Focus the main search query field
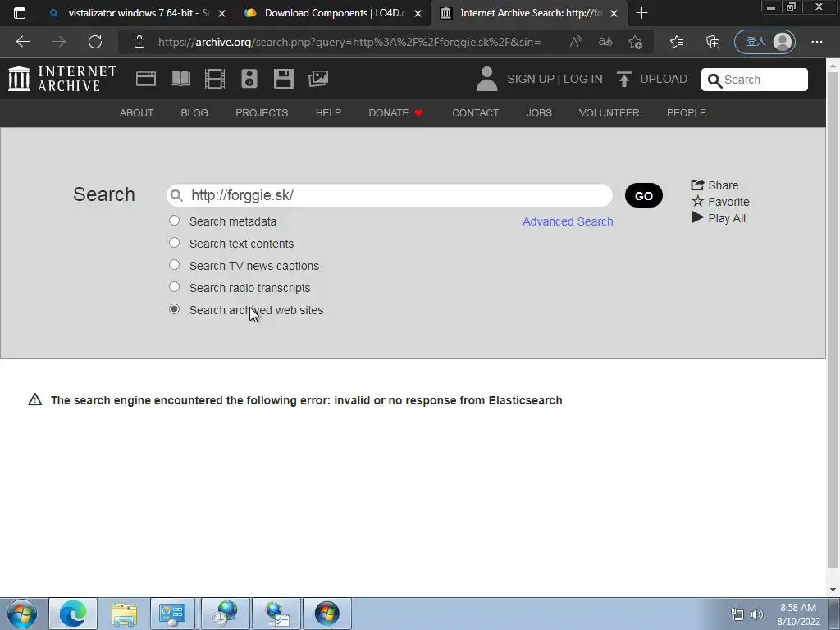This screenshot has width=840, height=630. (x=390, y=195)
